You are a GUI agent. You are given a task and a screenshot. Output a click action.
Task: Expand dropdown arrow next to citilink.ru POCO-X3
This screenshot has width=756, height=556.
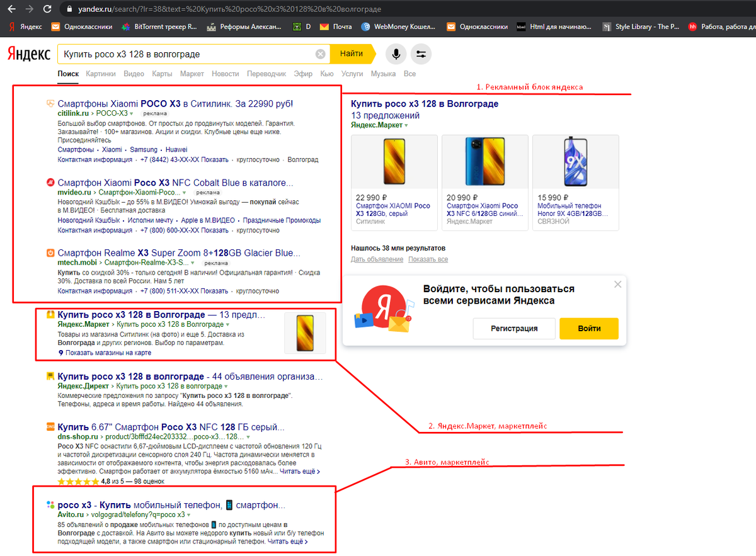point(131,113)
